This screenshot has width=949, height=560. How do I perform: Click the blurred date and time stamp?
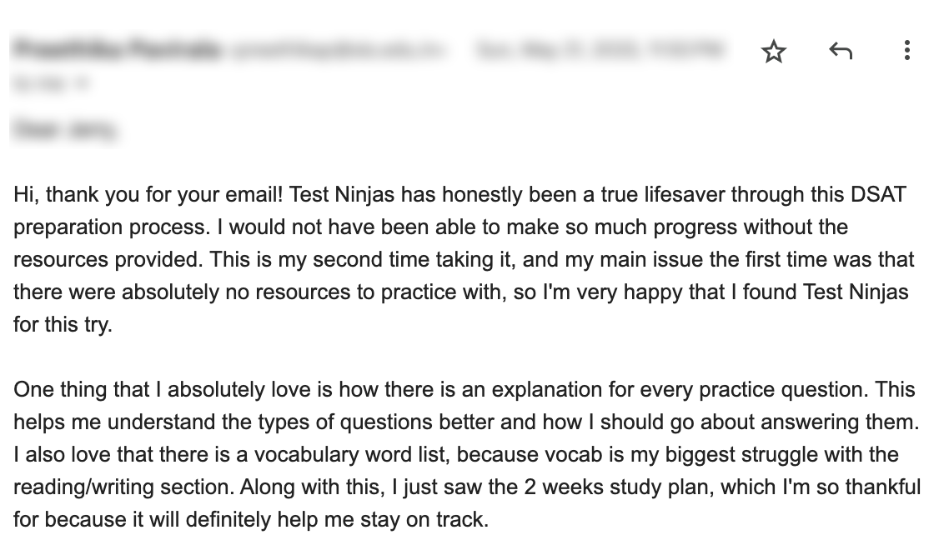(600, 50)
